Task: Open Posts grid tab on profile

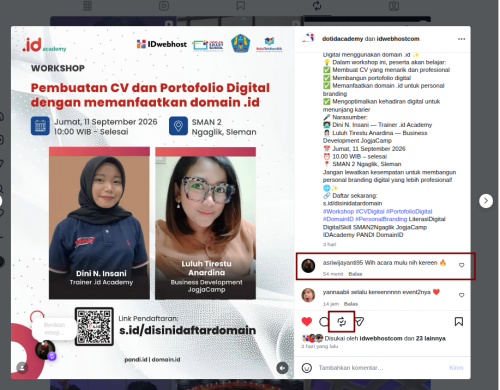Action: pos(88,6)
